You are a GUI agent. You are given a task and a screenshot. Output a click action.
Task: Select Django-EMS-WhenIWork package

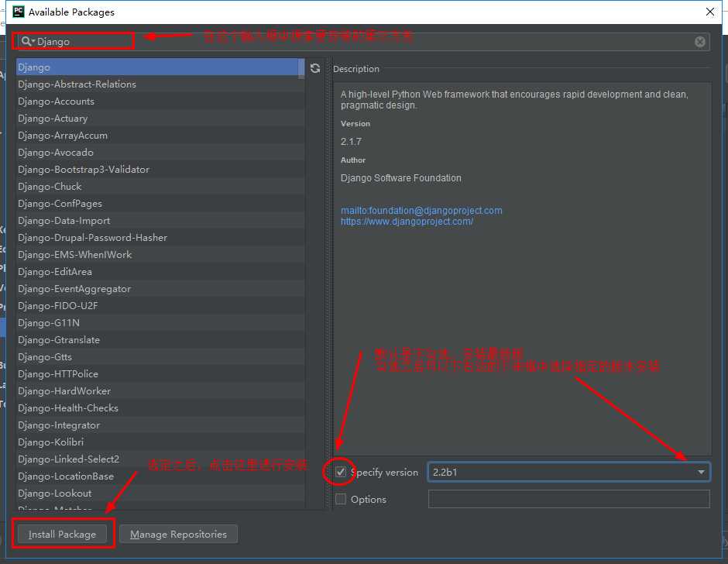(x=160, y=255)
